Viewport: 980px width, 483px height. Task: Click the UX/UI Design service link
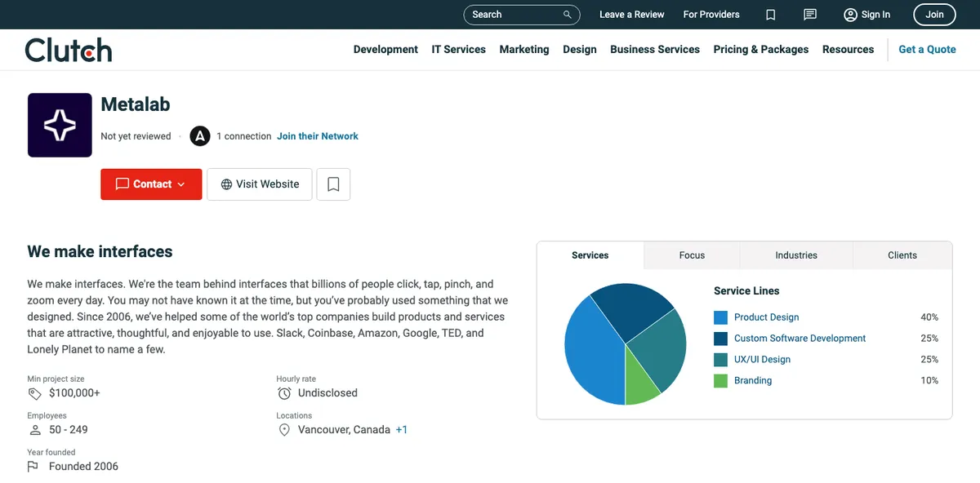[x=763, y=360]
